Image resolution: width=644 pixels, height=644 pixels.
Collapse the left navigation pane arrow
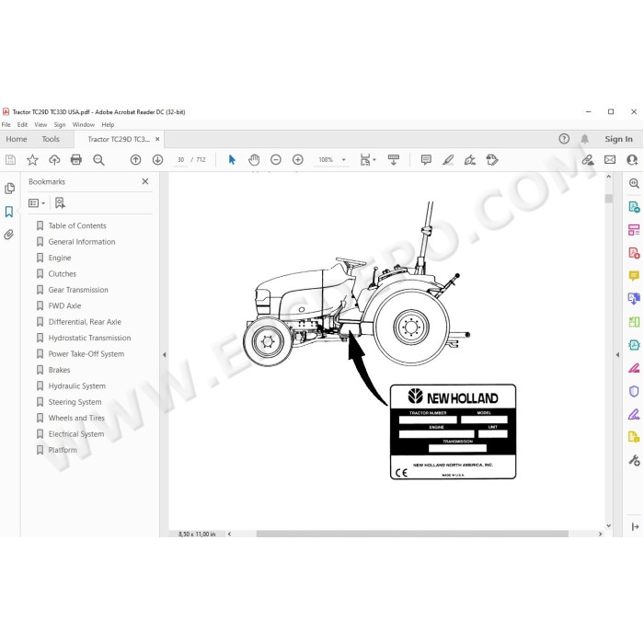click(x=165, y=354)
